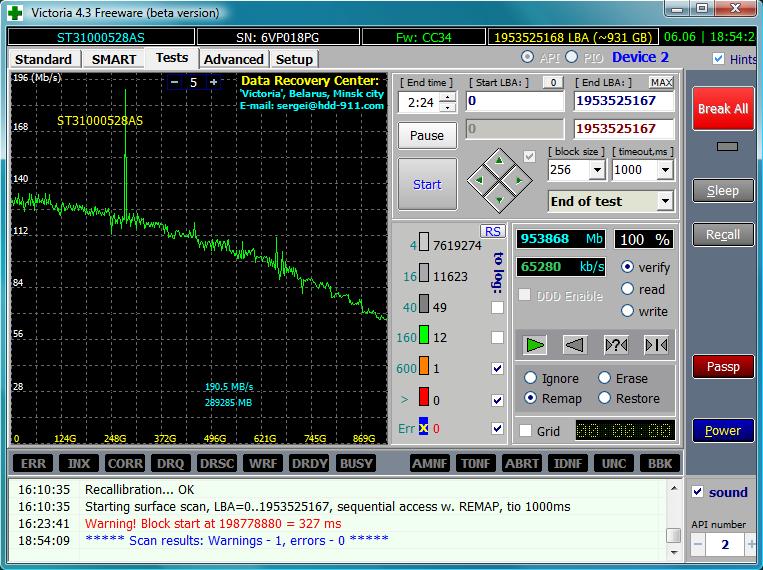The height and width of the screenshot is (570, 763).
Task: Open the block size dropdown
Action: pyautogui.click(x=597, y=170)
